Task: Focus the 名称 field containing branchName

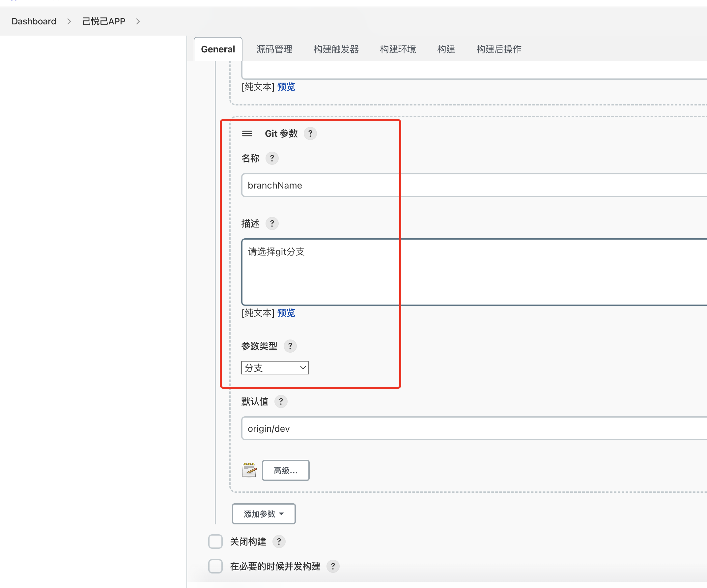Action: (474, 185)
